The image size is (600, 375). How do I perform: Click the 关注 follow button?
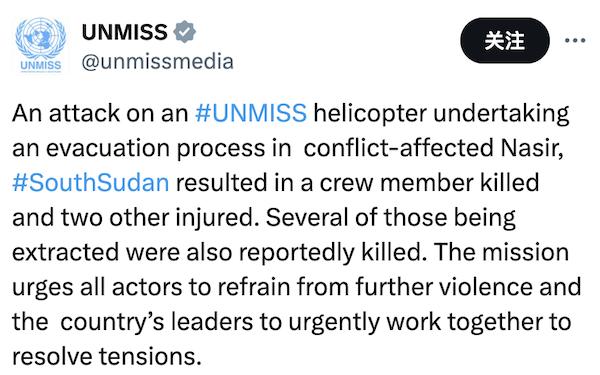point(505,40)
